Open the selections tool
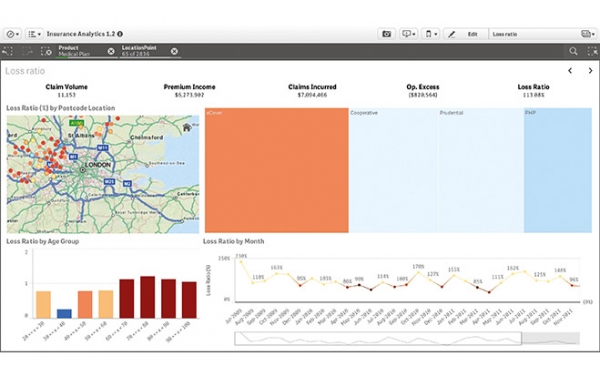Image resolution: width=600 pixels, height=376 pixels. point(592,51)
